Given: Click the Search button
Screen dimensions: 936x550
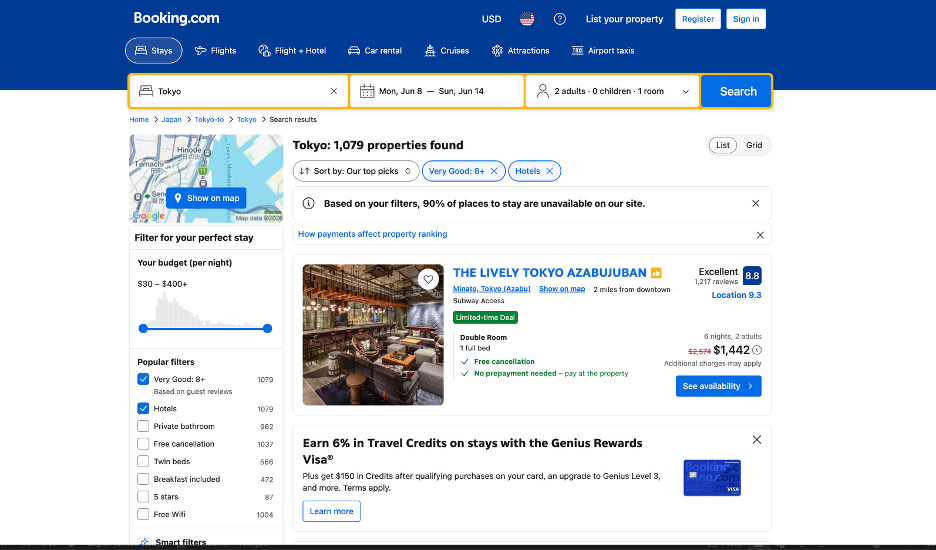Looking at the screenshot, I should tap(737, 91).
